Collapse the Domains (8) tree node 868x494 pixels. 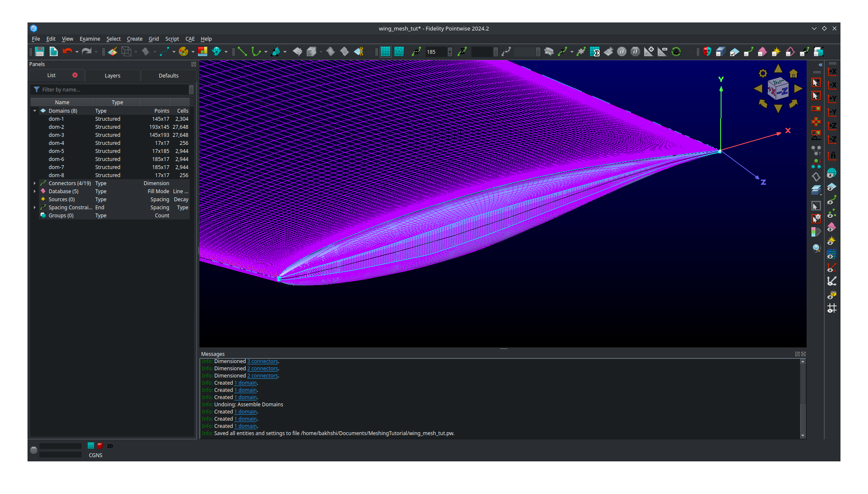(x=35, y=111)
